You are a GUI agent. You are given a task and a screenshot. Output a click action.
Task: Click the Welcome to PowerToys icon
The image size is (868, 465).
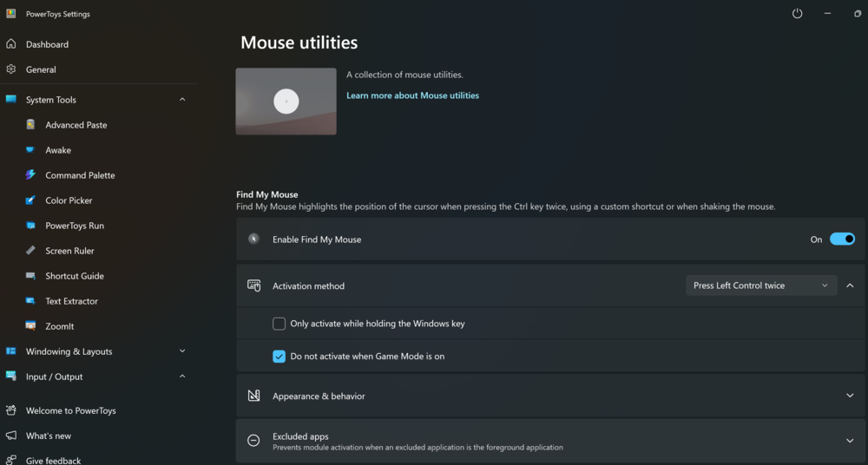tap(10, 410)
